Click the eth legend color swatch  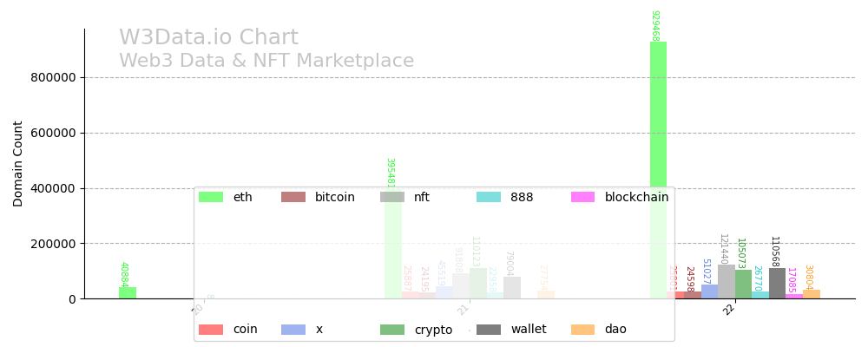[211, 197]
